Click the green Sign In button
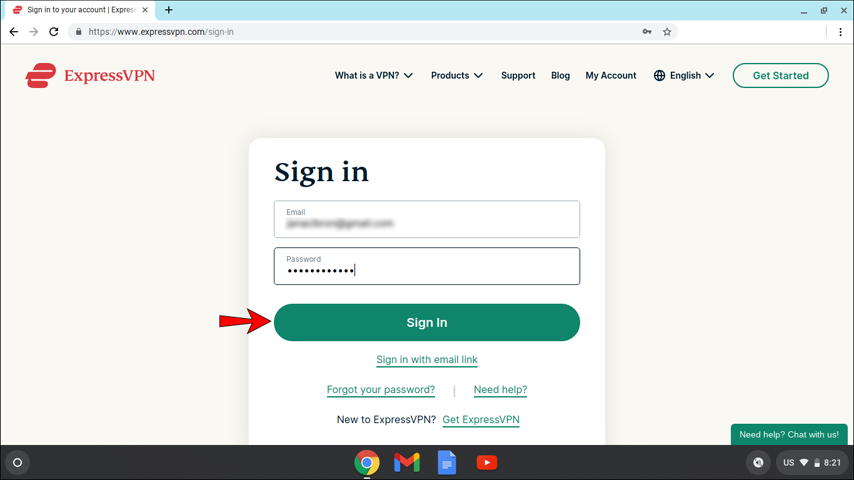Viewport: 854px width, 480px height. [x=426, y=323]
